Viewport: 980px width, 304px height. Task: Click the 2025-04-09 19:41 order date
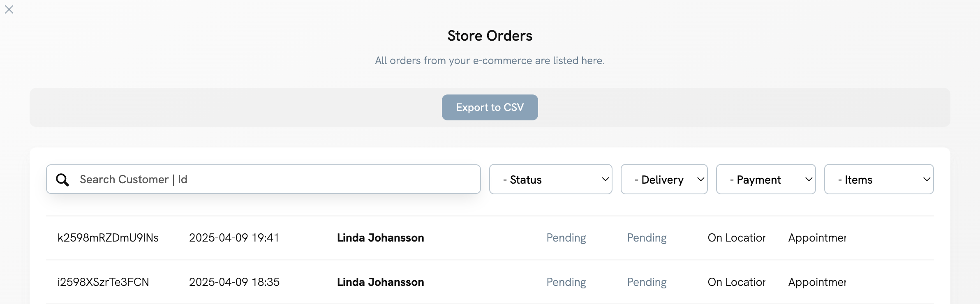pyautogui.click(x=234, y=238)
